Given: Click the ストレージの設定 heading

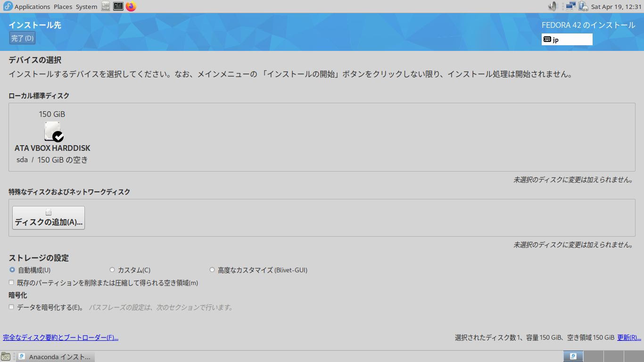Looking at the screenshot, I should click(x=39, y=258).
